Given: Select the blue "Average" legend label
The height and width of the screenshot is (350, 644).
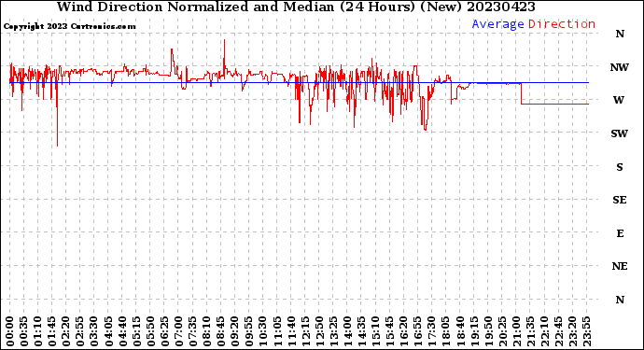Looking at the screenshot, I should click(497, 24).
